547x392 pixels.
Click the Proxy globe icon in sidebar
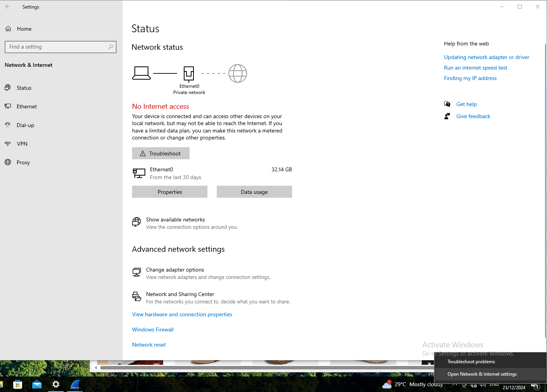point(8,162)
